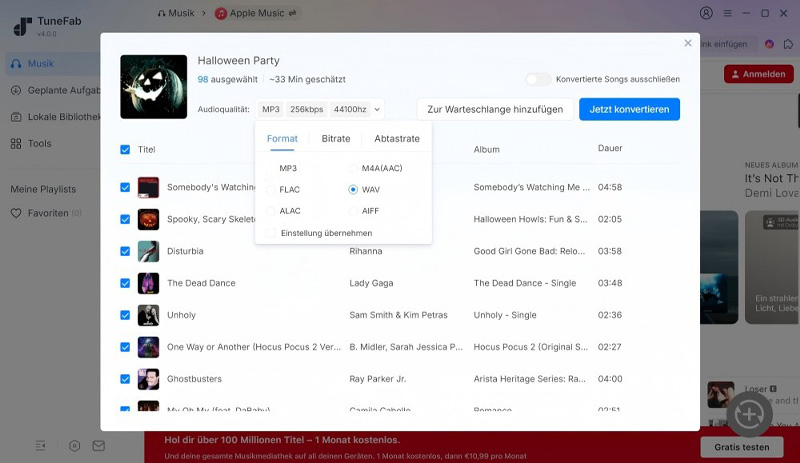Click Ray Parker Jr. artist name
This screenshot has height=463, width=800.
pos(378,379)
